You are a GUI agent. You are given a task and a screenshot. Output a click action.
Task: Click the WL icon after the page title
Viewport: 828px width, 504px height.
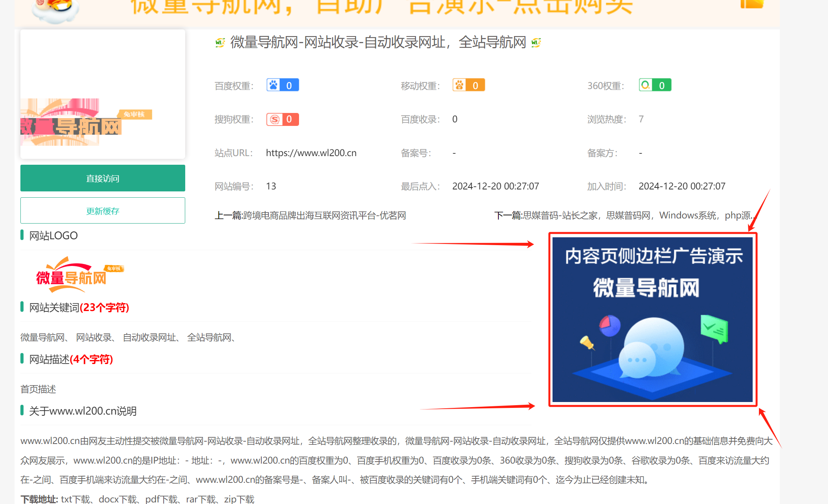[536, 42]
